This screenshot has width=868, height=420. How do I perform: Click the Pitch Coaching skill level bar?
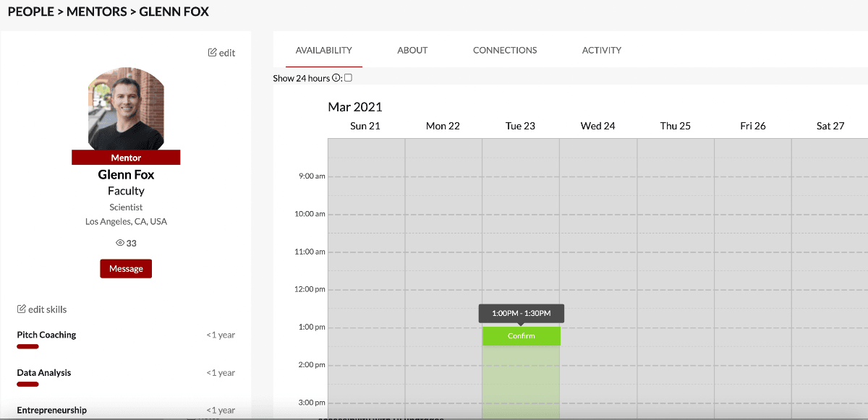(x=27, y=347)
